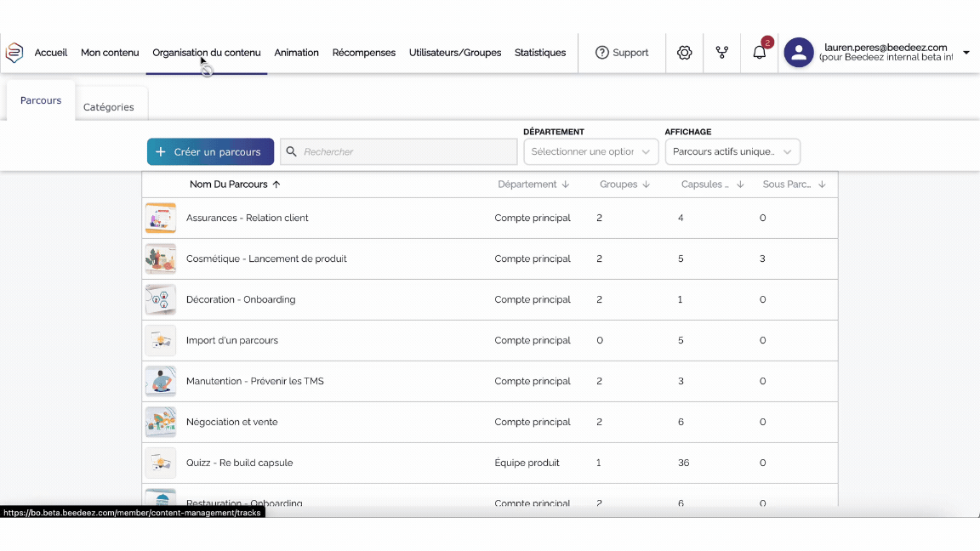
Task: Open the notifications bell icon
Action: pyautogui.click(x=760, y=53)
